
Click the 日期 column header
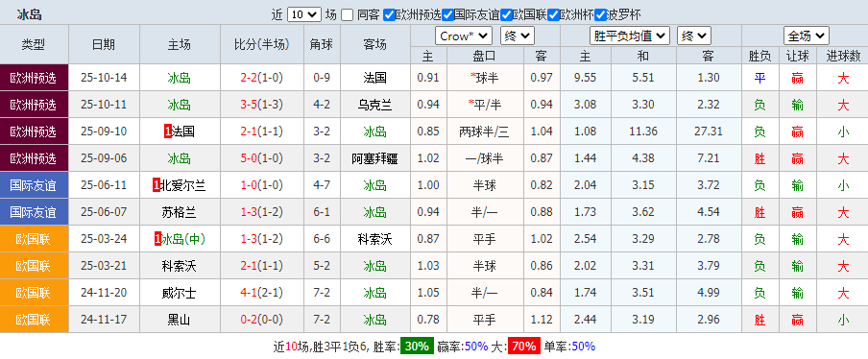pos(104,44)
